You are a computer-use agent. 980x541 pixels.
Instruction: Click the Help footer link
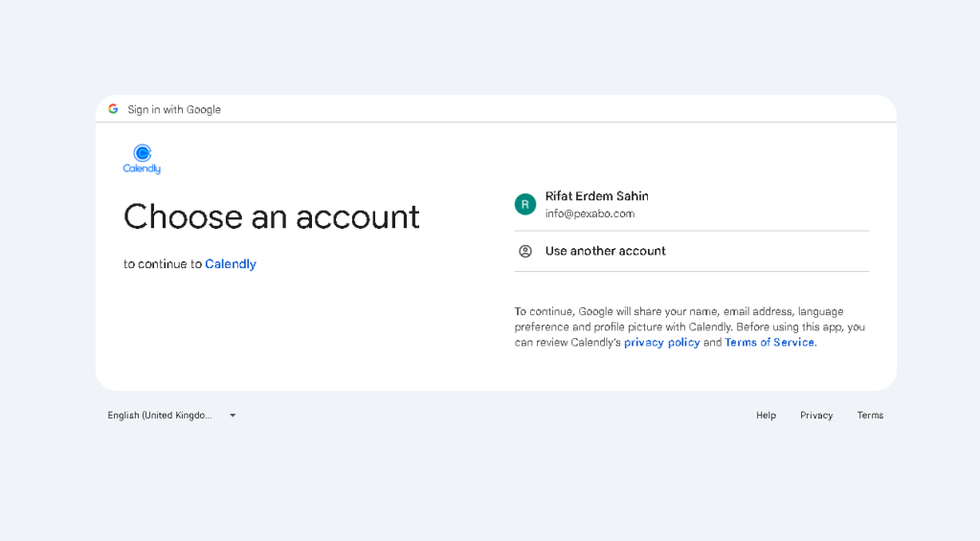click(767, 416)
